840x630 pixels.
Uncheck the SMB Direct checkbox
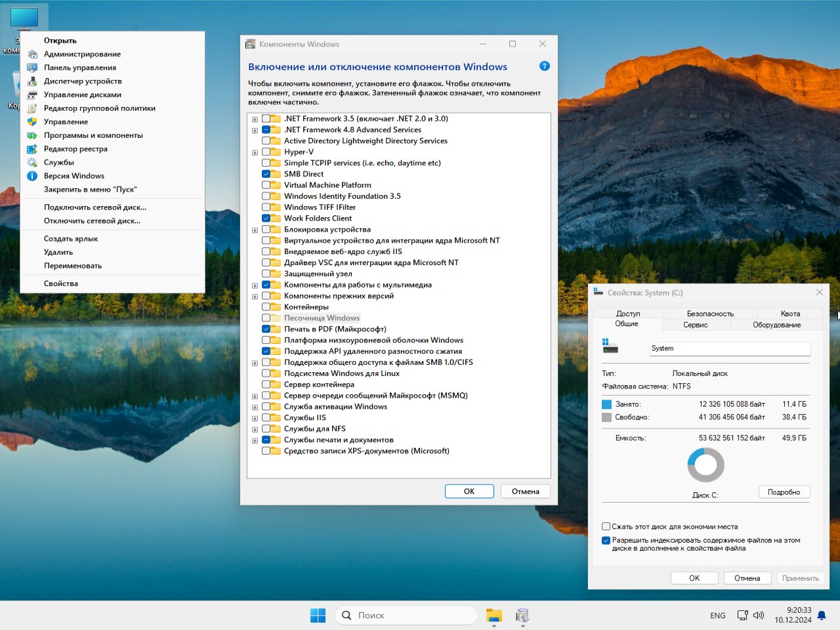[266, 174]
